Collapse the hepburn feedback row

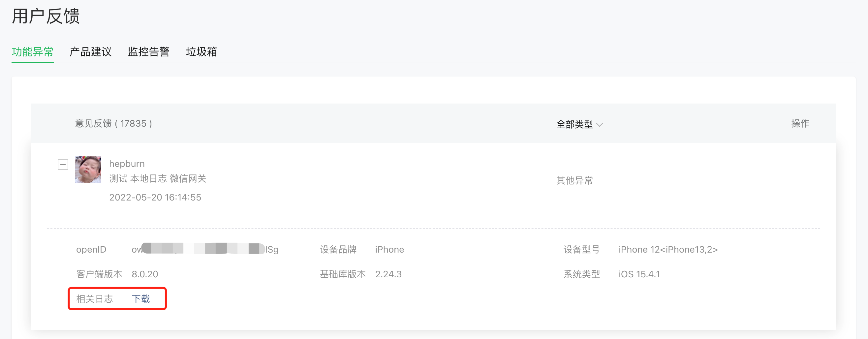click(63, 165)
